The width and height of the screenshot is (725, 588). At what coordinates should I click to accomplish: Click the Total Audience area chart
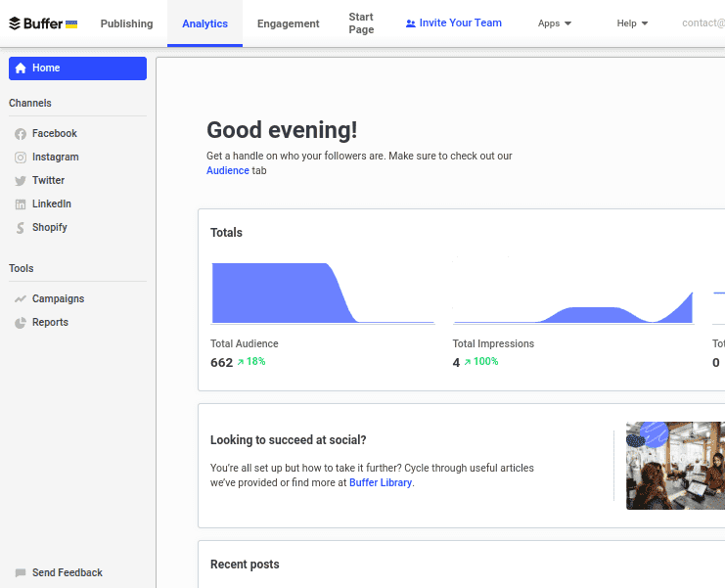click(x=323, y=294)
